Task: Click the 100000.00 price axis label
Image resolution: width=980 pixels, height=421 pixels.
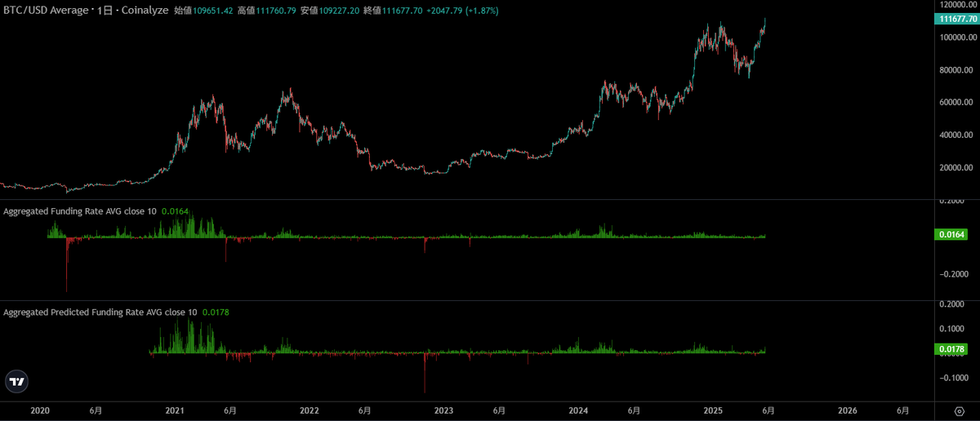Action: [956, 37]
